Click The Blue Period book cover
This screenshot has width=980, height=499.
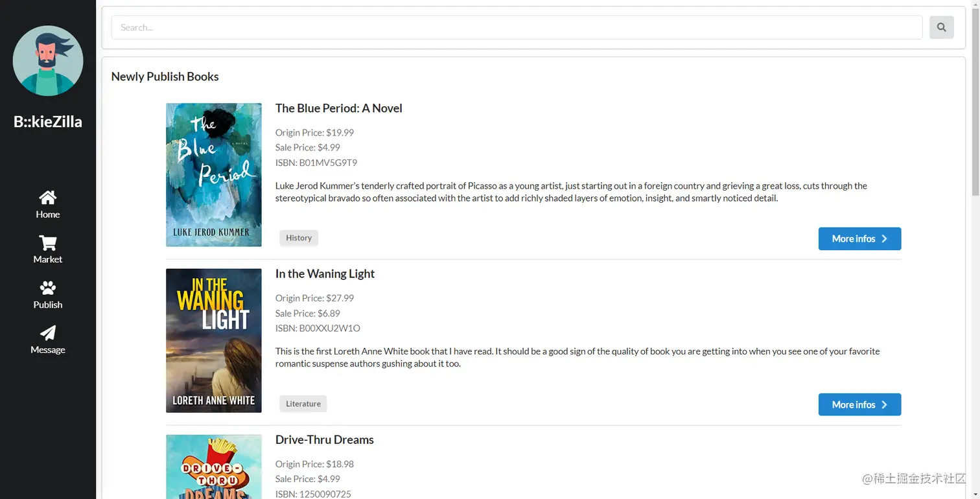pyautogui.click(x=214, y=175)
